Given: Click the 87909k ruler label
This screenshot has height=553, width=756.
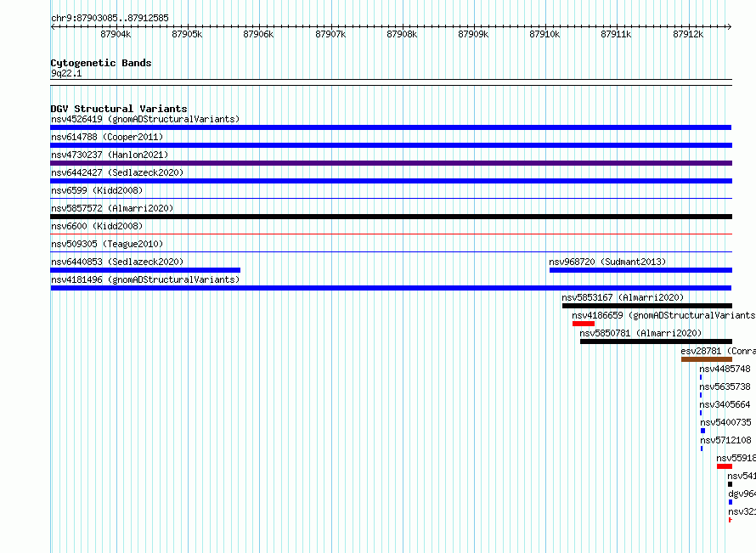Looking at the screenshot, I should coord(473,34).
